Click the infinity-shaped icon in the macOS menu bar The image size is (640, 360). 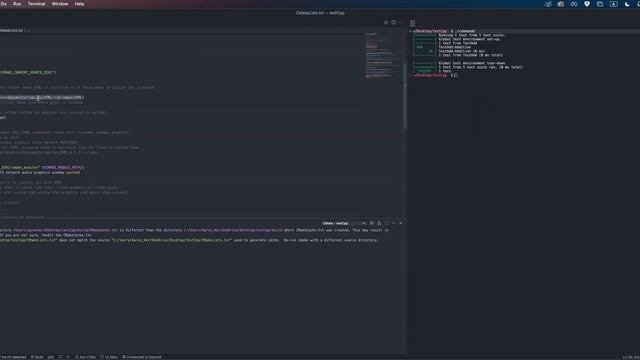(x=574, y=4)
